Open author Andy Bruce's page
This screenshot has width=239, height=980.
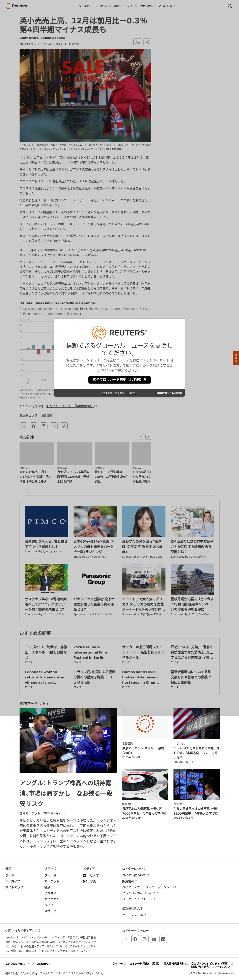coord(29,38)
